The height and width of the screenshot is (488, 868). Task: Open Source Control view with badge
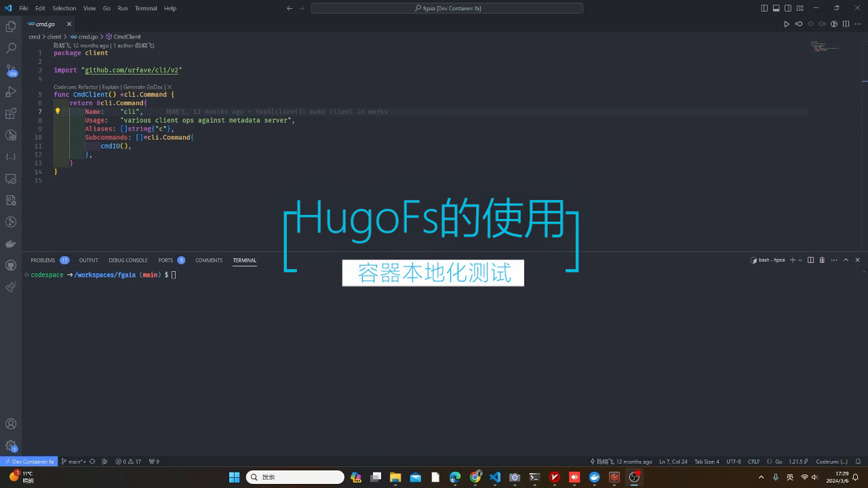pyautogui.click(x=11, y=70)
